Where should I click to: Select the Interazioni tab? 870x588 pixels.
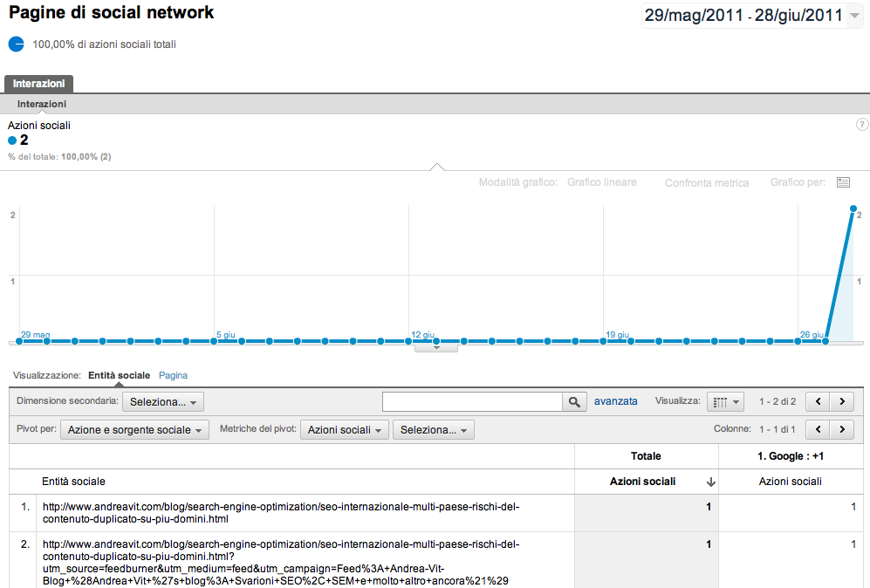click(x=38, y=84)
